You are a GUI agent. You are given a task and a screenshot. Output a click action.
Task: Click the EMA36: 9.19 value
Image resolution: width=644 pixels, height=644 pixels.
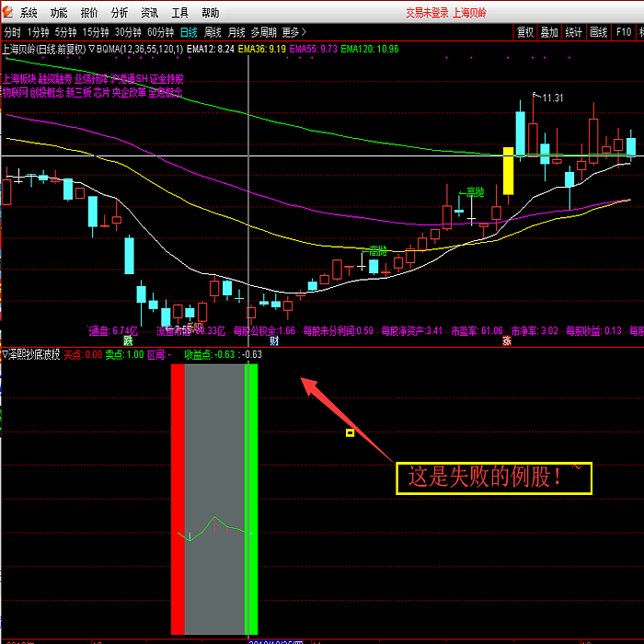262,50
